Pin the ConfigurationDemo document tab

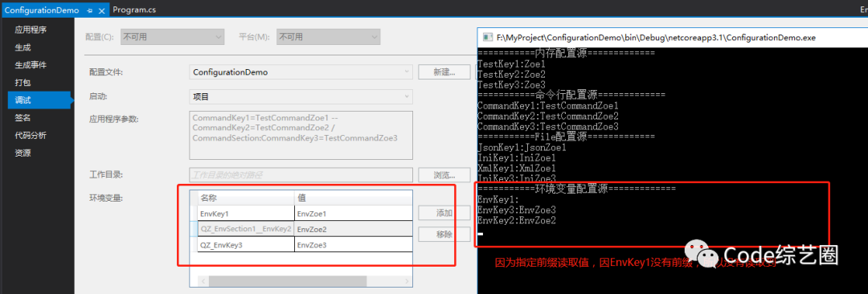(90, 10)
